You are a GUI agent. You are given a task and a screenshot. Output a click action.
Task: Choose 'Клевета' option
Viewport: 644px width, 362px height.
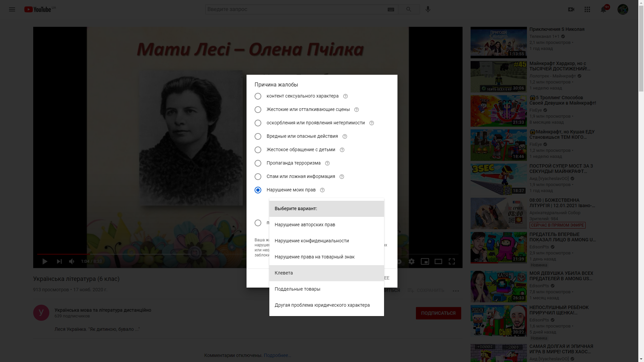click(327, 273)
